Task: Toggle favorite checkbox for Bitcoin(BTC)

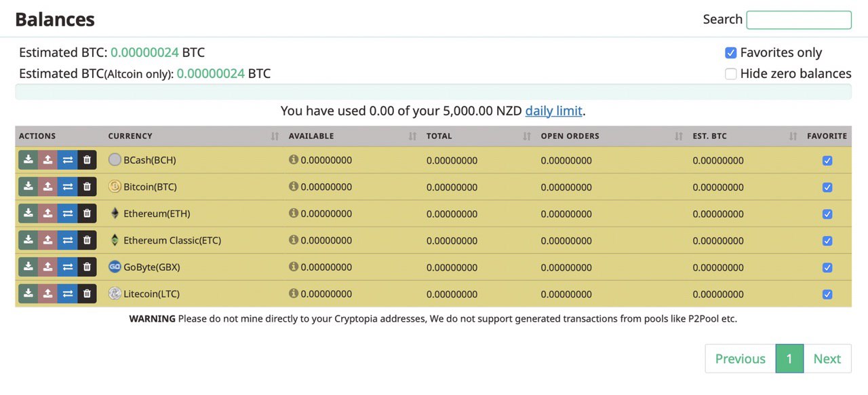Action: point(827,187)
